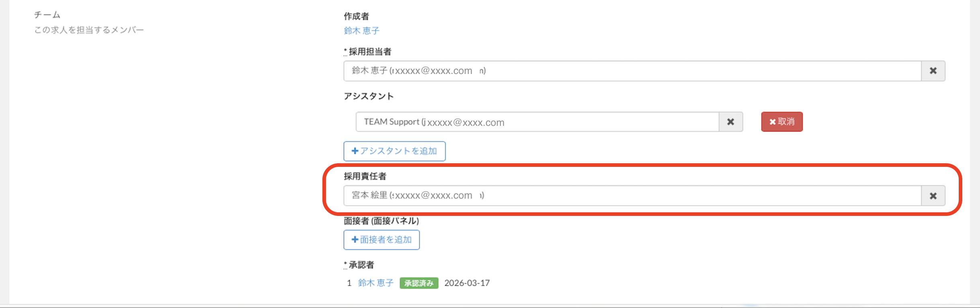Open the approver 鈴木 恵子 link under 承認者
The height and width of the screenshot is (308, 980).
click(375, 283)
